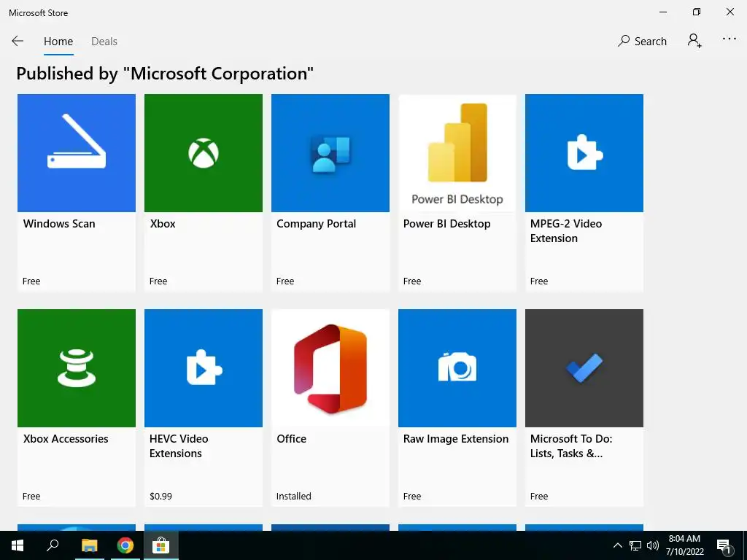Switch to the Home tab

(58, 42)
